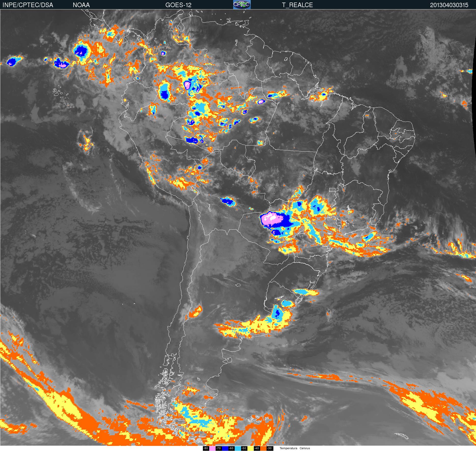This screenshot has height=451, width=476.
Task: Click the -50 legend value
Action: 244,448
